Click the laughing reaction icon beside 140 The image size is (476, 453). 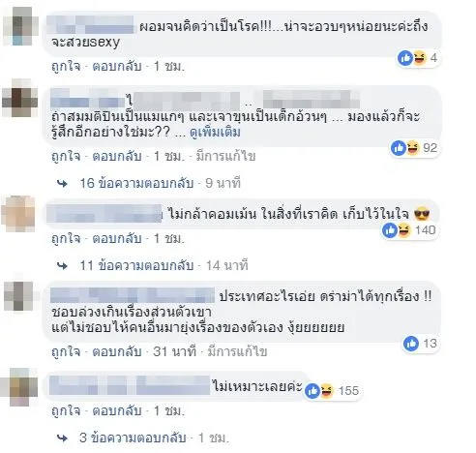(x=404, y=230)
